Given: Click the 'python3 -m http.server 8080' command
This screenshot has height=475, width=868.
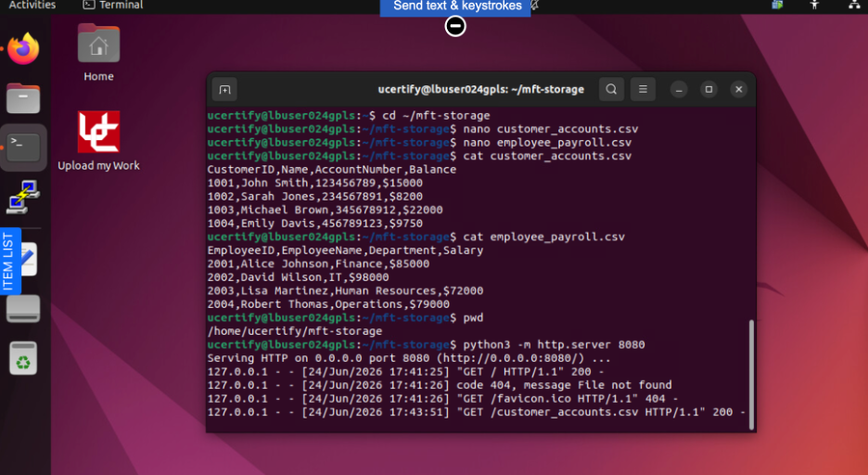Looking at the screenshot, I should (555, 345).
